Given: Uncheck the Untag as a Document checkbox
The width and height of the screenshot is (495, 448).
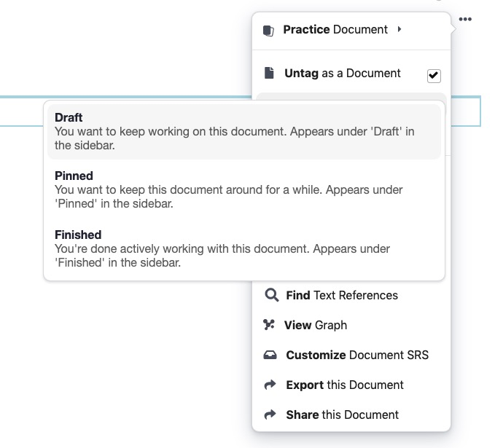Looking at the screenshot, I should point(434,75).
